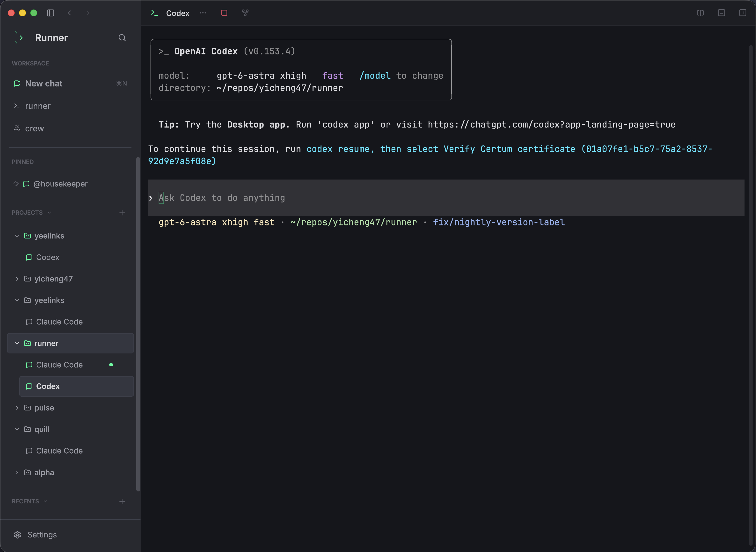The height and width of the screenshot is (552, 756).
Task: Collapse the second yeelinks project chevron
Action: 17,300
